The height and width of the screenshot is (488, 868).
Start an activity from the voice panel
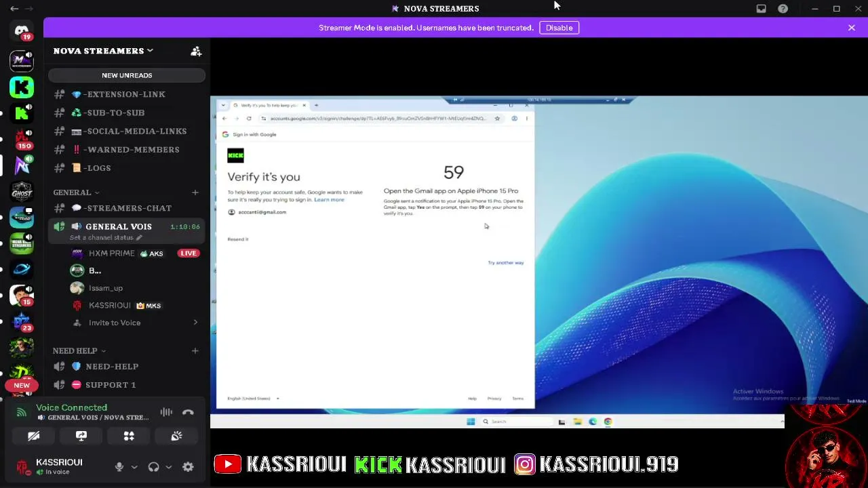[129, 436]
